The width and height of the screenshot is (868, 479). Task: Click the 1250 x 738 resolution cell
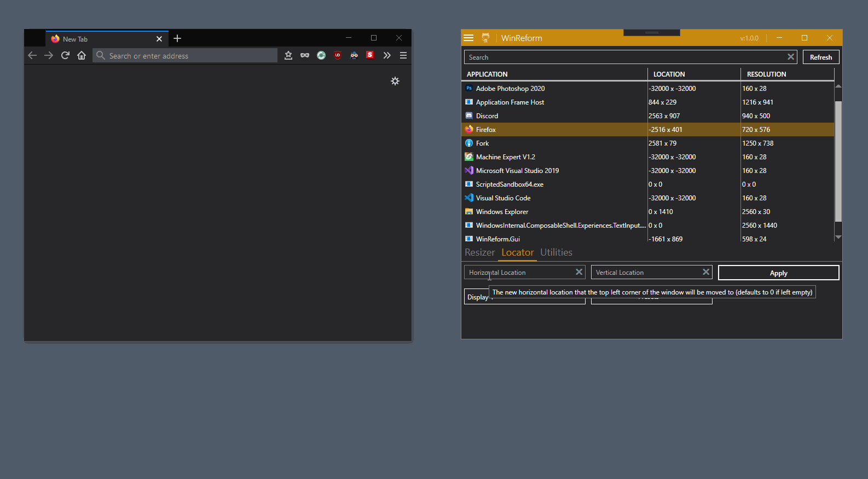[757, 143]
